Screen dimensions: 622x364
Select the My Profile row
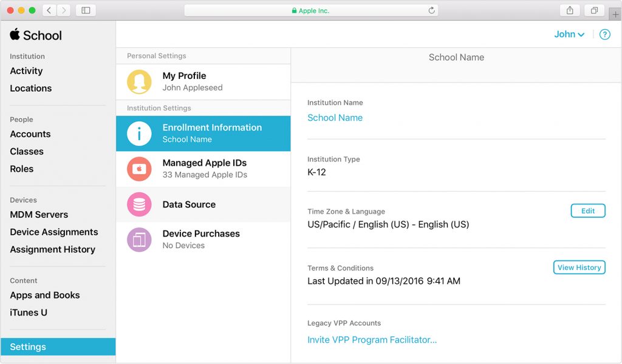(203, 82)
